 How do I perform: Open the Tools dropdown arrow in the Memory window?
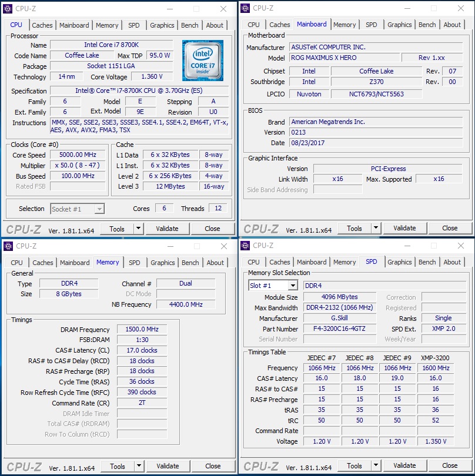139,465
